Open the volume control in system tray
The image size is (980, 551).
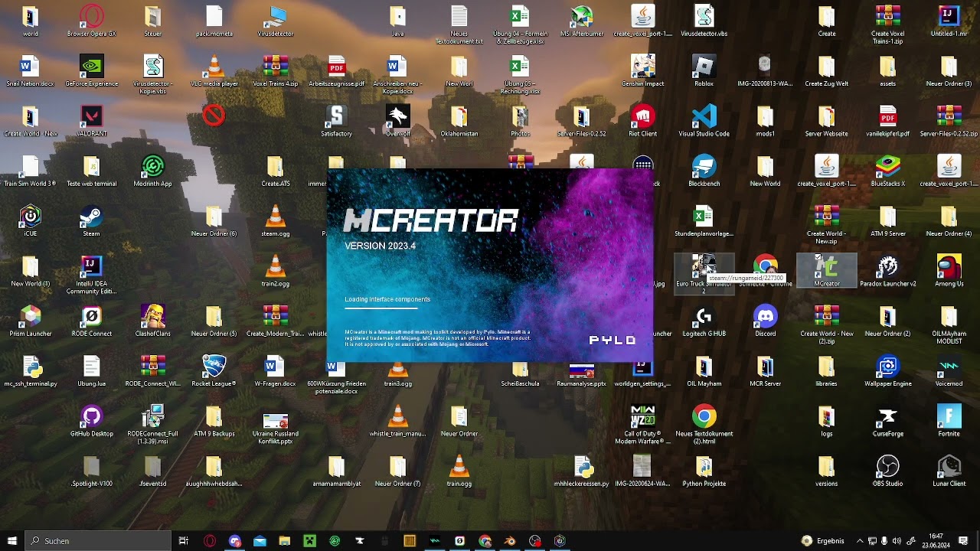pos(897,541)
